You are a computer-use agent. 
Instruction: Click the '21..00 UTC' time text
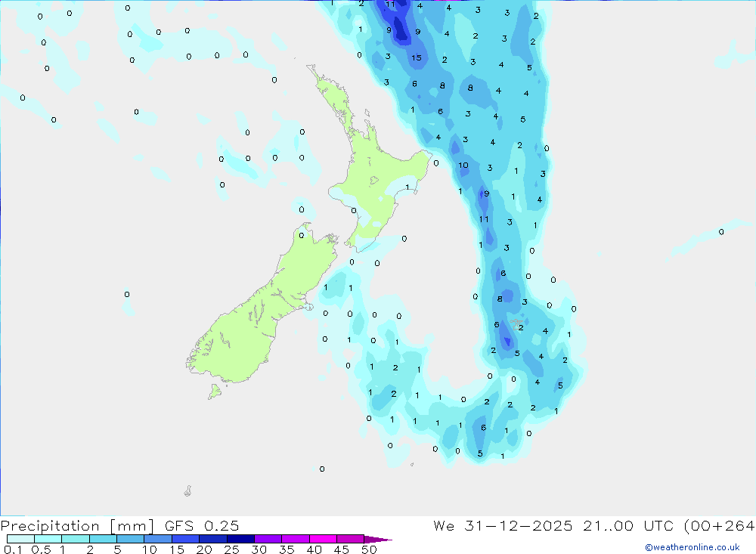pyautogui.click(x=627, y=525)
